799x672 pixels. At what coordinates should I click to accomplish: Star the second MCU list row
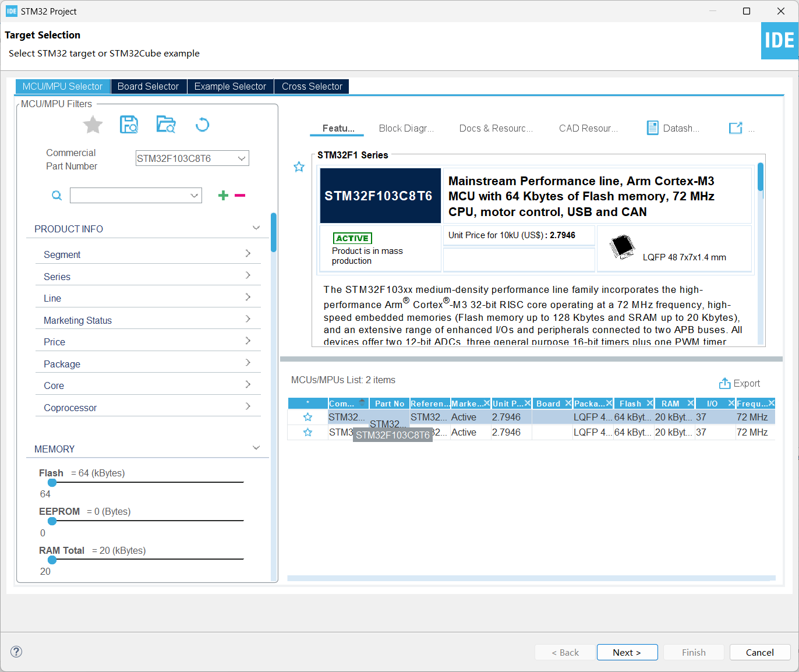click(307, 432)
